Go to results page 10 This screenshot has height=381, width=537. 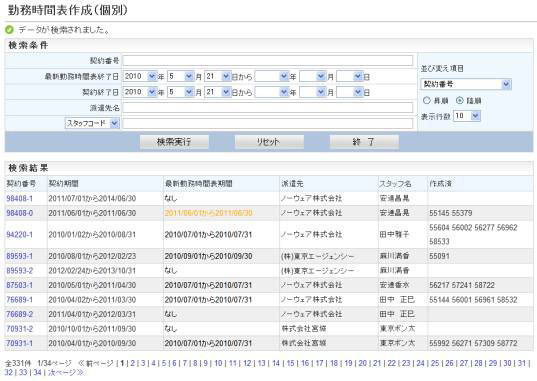[218, 363]
